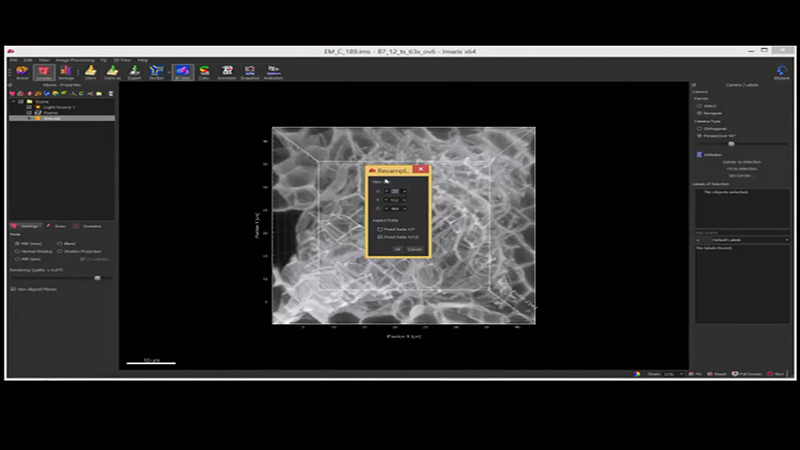Choose the Select pointer radio button

[699, 106]
